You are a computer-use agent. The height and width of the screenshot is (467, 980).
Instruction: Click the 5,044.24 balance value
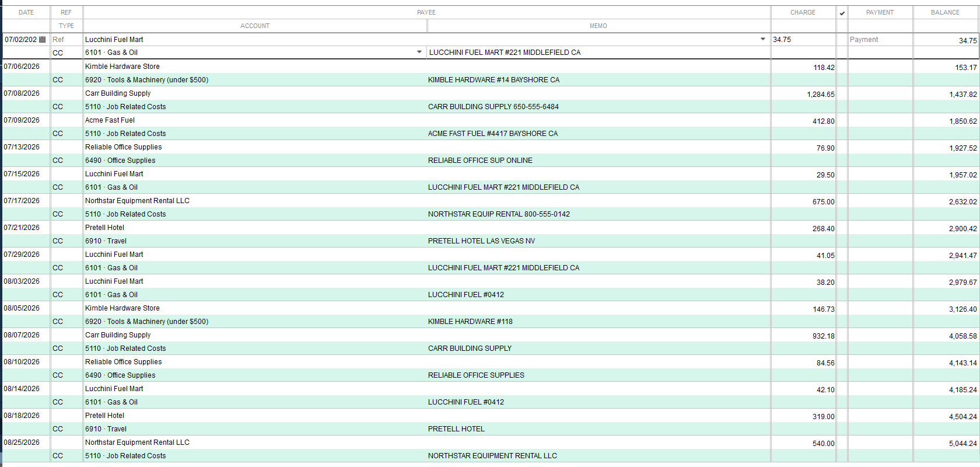pyautogui.click(x=963, y=444)
